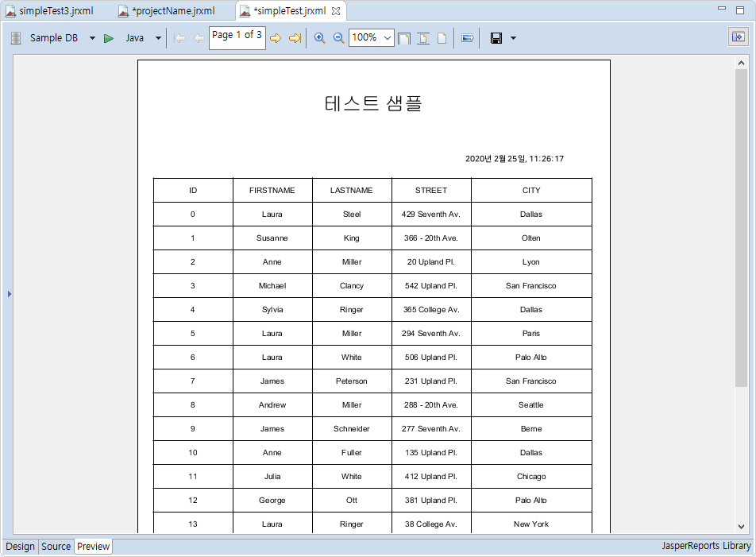Switch to the Source view tab
Viewport: 756px width, 557px height.
pyautogui.click(x=56, y=547)
